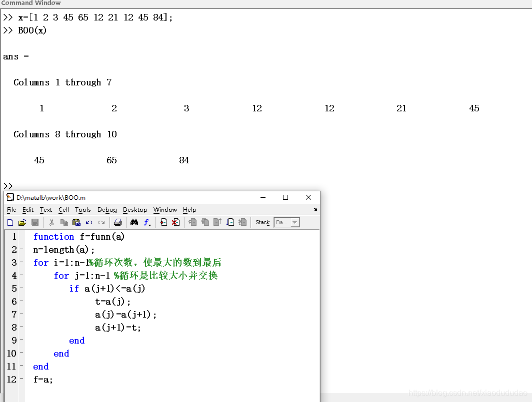
Task: Click the Run/Continue arrow document icon
Action: pos(230,222)
